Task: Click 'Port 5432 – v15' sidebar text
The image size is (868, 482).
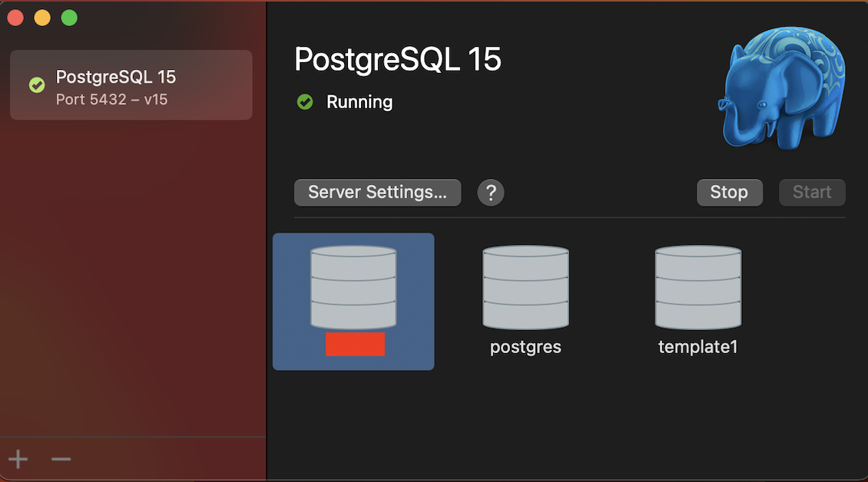Action: coord(112,100)
